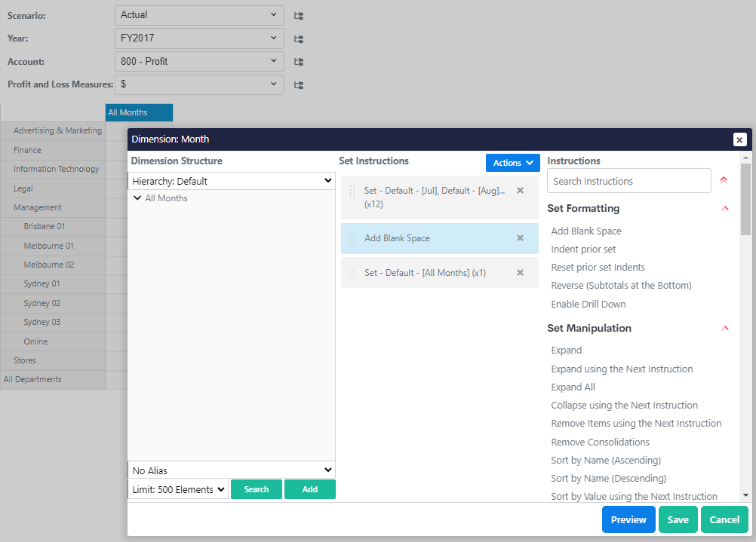Open the Hierarchy: Default dropdown
Image resolution: width=756 pixels, height=542 pixels.
pyautogui.click(x=232, y=181)
